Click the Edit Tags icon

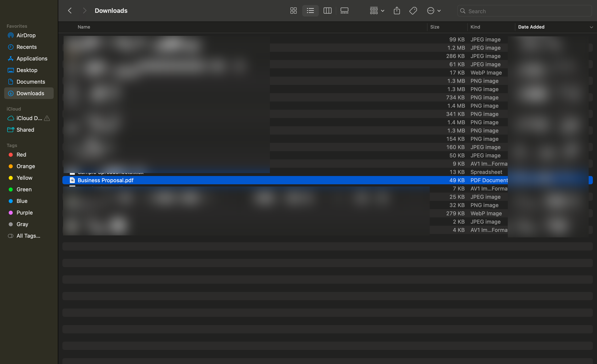coord(413,11)
